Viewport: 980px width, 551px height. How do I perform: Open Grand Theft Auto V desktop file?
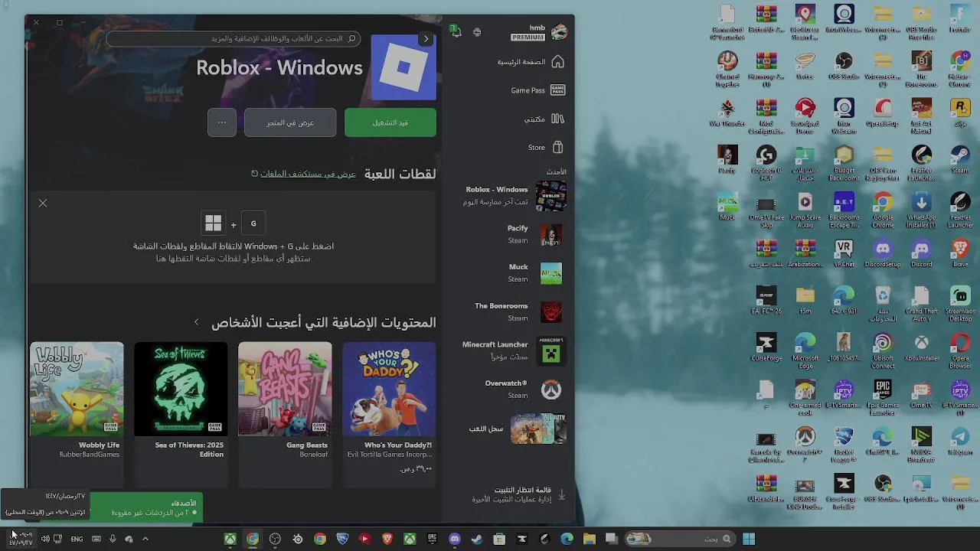tap(921, 303)
